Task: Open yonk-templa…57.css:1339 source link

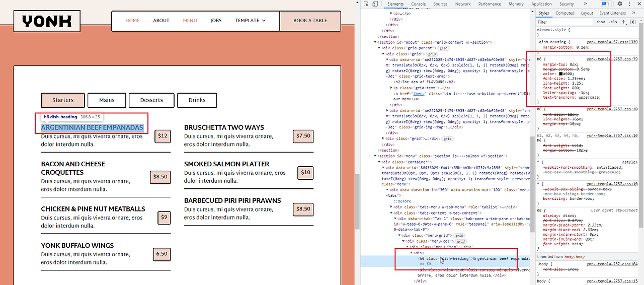Action: click(x=612, y=42)
